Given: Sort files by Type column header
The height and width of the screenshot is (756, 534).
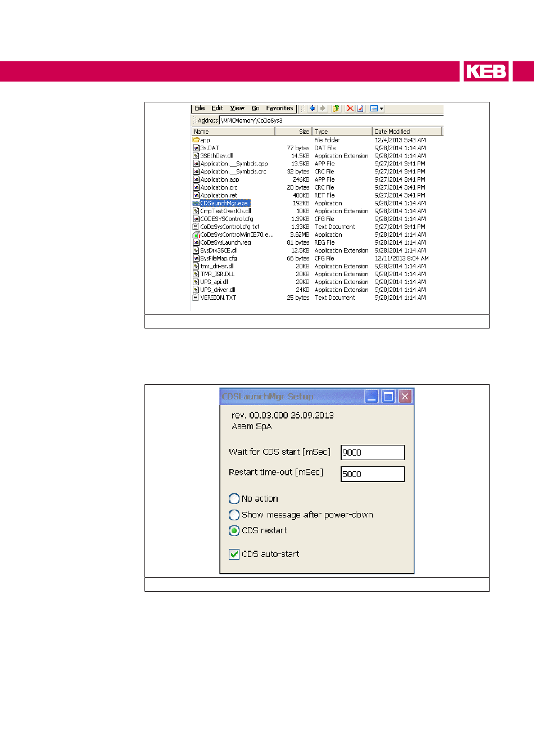Looking at the screenshot, I should click(x=342, y=132).
